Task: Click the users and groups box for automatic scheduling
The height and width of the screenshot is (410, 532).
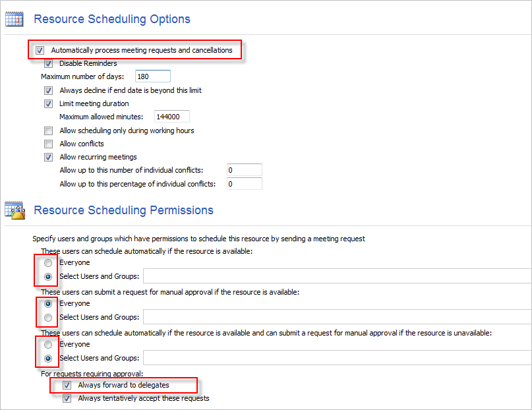Action: 336,276
